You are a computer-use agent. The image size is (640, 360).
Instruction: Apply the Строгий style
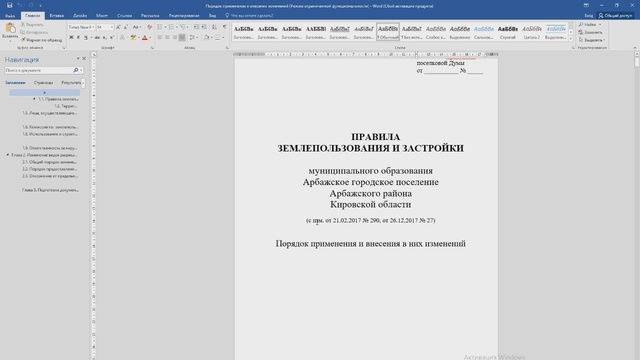point(508,32)
